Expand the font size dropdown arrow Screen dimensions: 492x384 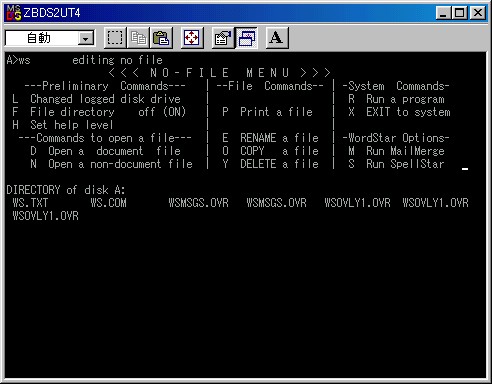point(86,39)
